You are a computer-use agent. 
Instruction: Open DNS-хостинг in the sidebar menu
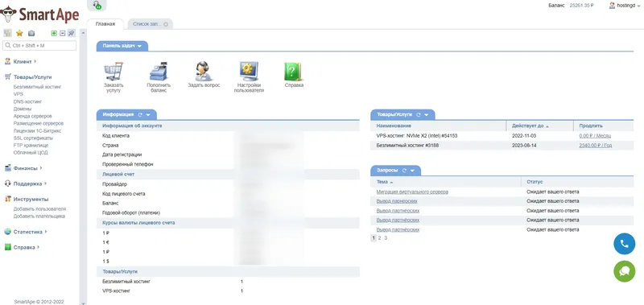[x=27, y=101]
